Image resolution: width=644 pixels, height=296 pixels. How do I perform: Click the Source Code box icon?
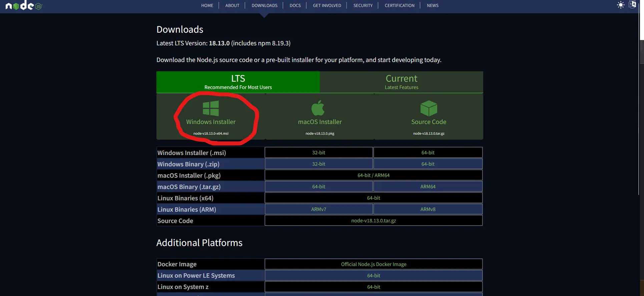pos(429,108)
